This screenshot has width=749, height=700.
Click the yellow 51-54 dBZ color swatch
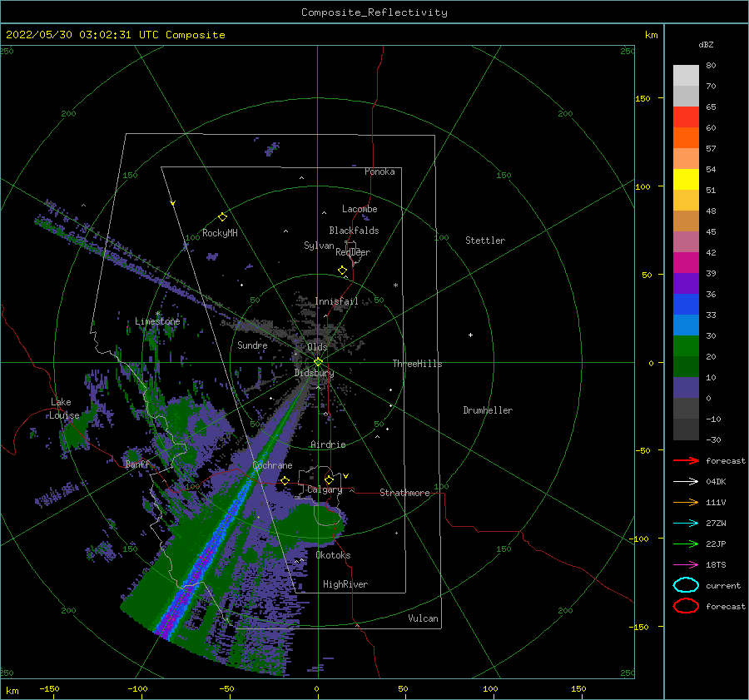pos(686,179)
